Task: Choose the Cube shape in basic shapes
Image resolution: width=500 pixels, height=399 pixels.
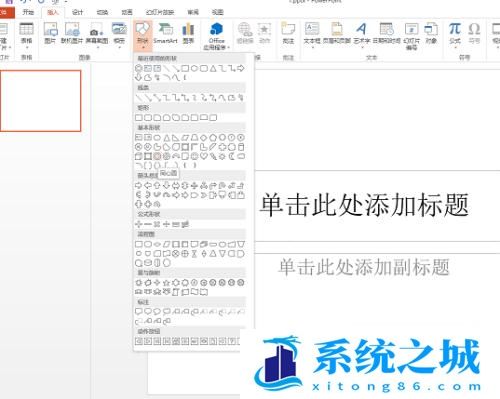Action: point(138,156)
